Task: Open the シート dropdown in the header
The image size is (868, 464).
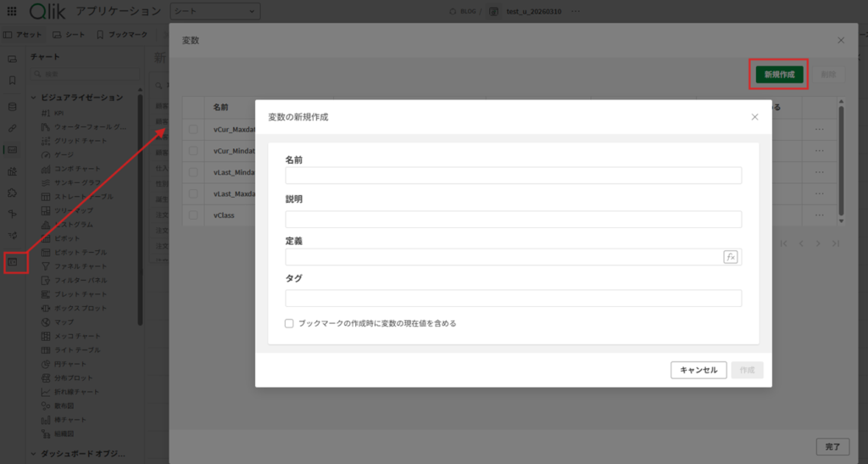Action: click(215, 11)
